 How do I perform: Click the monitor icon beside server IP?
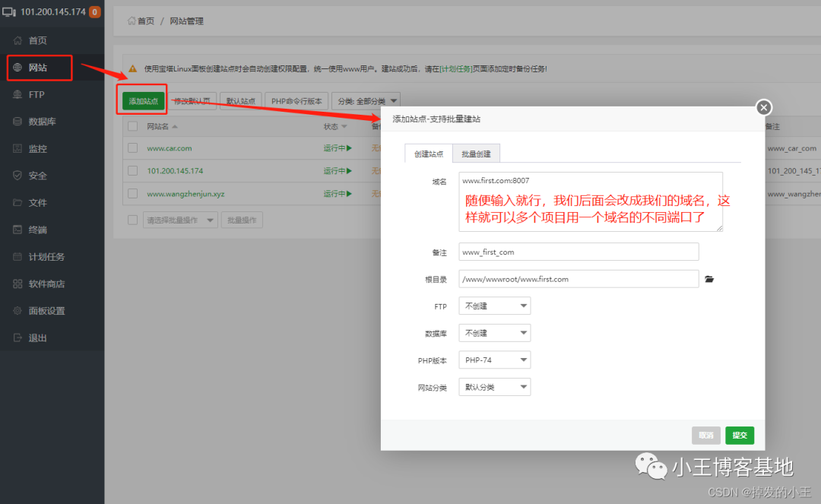click(x=9, y=12)
